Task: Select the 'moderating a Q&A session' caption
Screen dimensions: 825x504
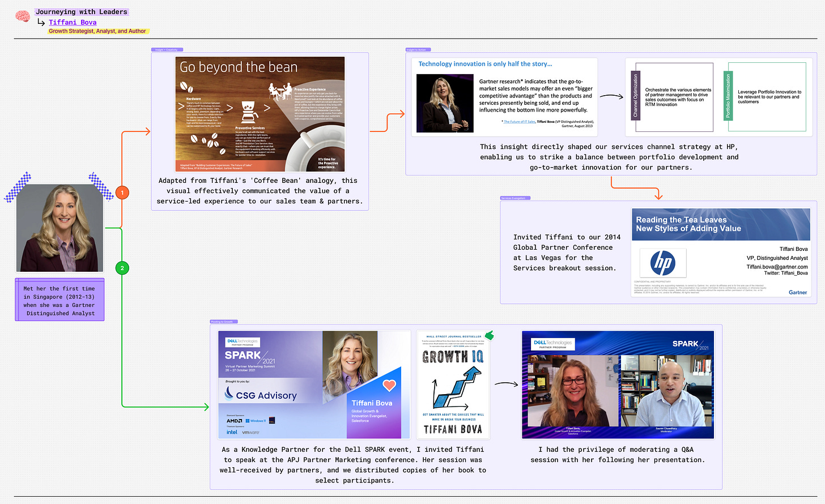Action: (618, 454)
